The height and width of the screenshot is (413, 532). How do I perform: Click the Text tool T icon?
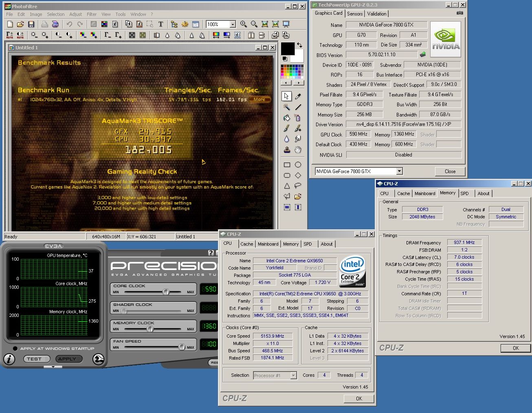click(x=160, y=24)
